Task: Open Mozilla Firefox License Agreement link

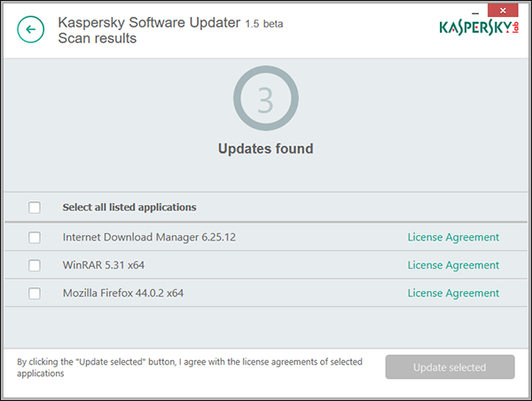Action: (x=453, y=294)
